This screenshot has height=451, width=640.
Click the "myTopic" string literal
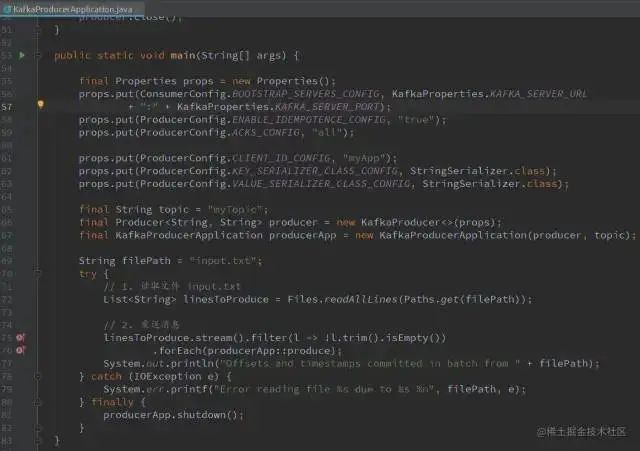coord(235,210)
